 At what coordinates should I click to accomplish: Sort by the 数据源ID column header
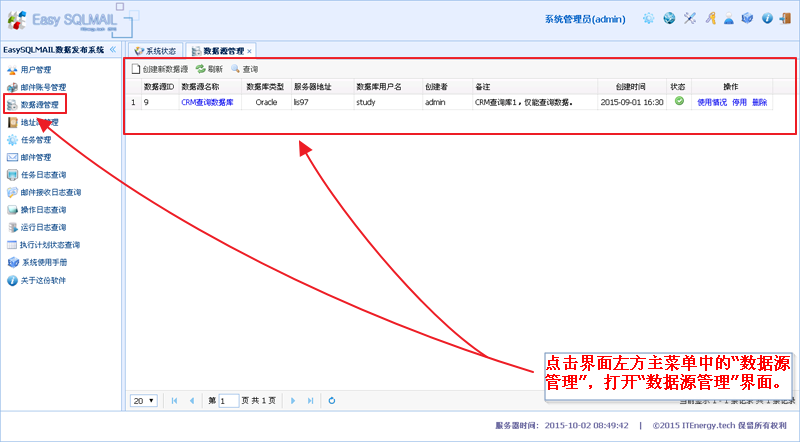click(159, 87)
